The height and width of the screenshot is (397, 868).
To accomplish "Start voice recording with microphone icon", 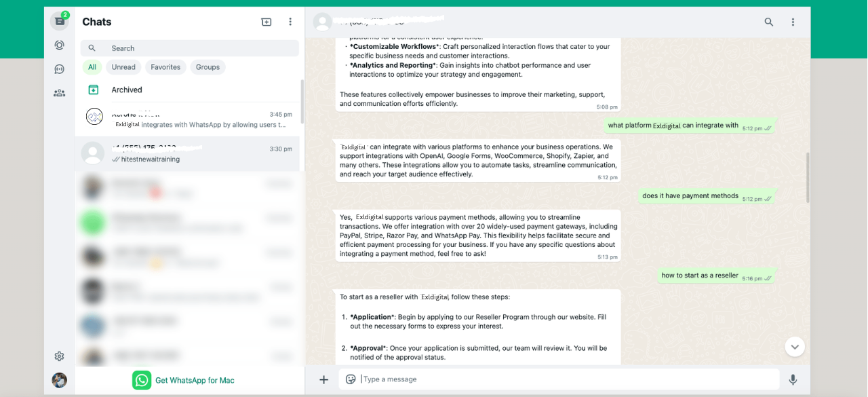I will (793, 380).
